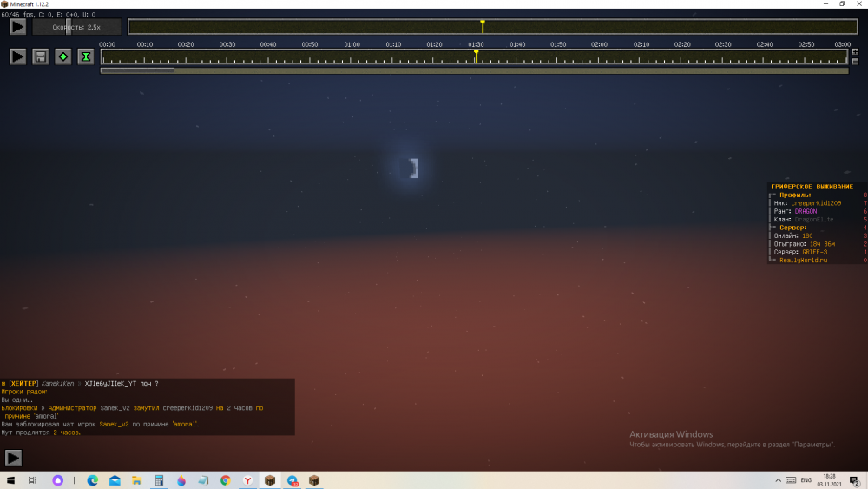Zoom in the keyframe timeline with plus button
The height and width of the screenshot is (489, 868).
855,52
